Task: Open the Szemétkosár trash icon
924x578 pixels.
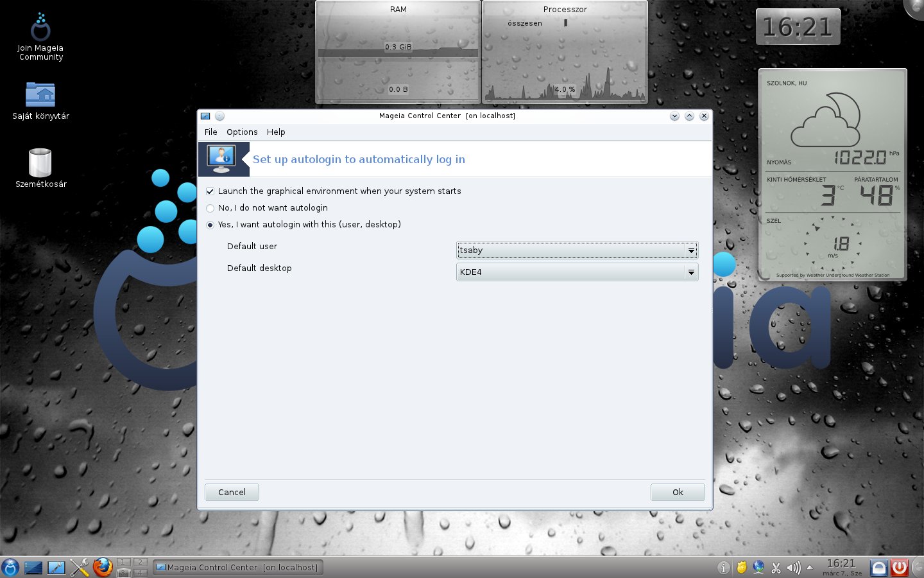Action: 40,168
